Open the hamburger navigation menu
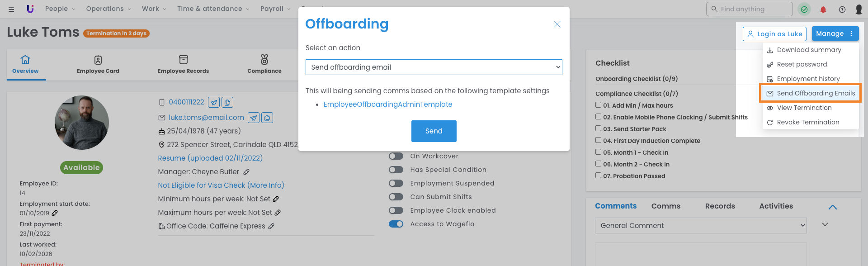This screenshot has width=868, height=266. (x=11, y=9)
